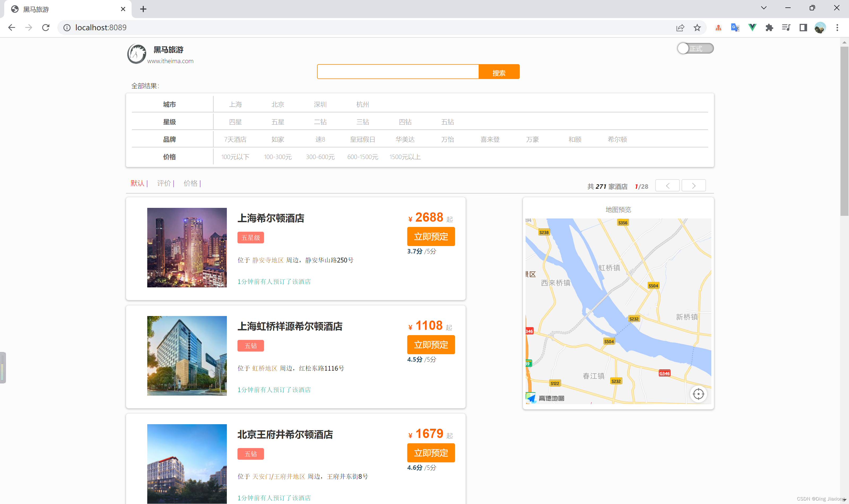849x504 pixels.
Task: Open 上海希尔顿酒店 photo thumbnail
Action: pos(187,248)
